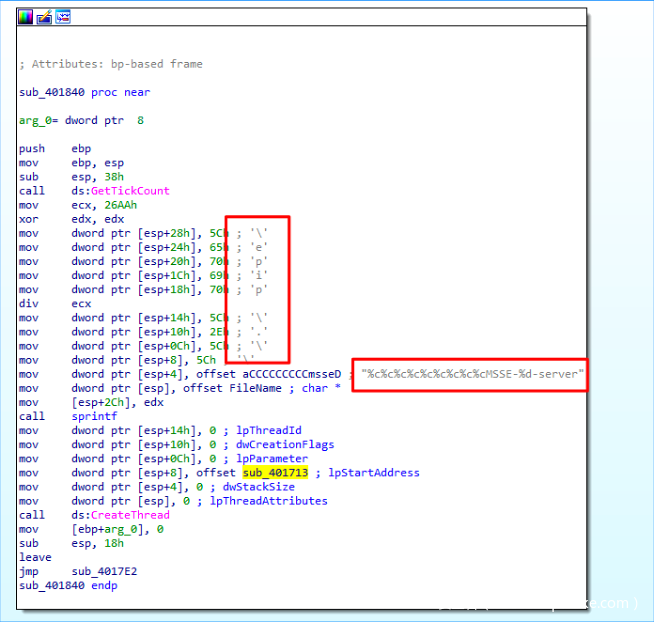Click the MSSE-%d-server format string comment

pyautogui.click(x=472, y=374)
